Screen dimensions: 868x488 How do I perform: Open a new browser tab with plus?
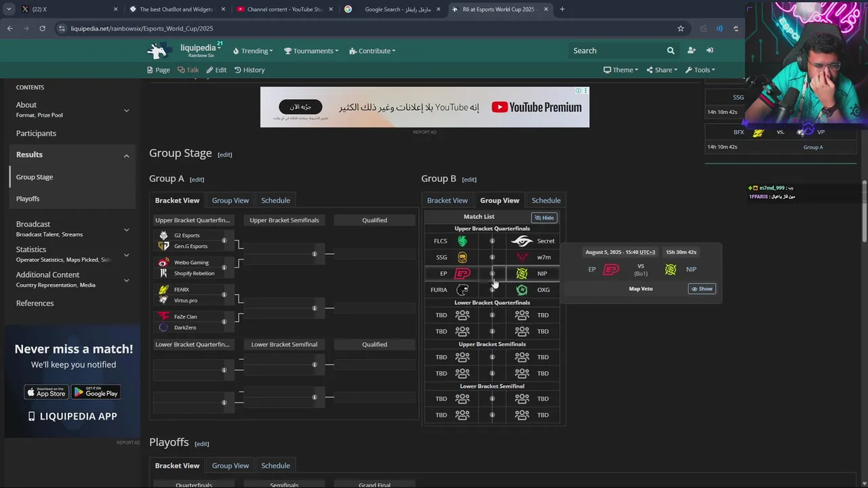(562, 9)
